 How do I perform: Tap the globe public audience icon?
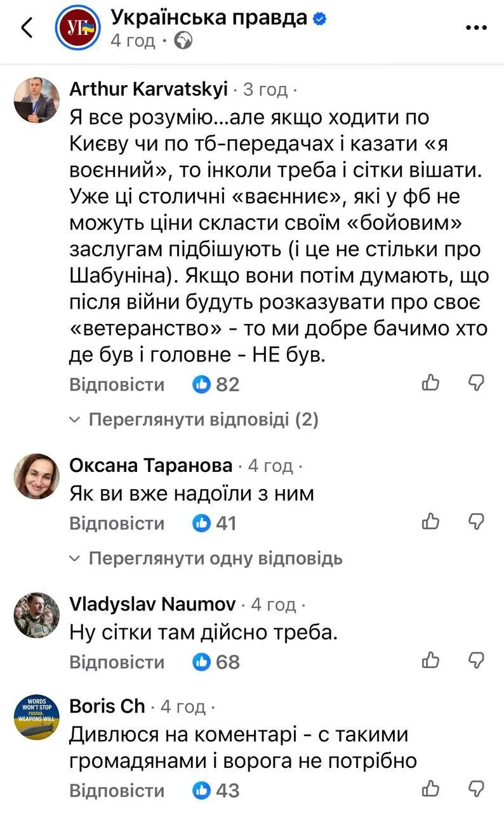pyautogui.click(x=183, y=41)
